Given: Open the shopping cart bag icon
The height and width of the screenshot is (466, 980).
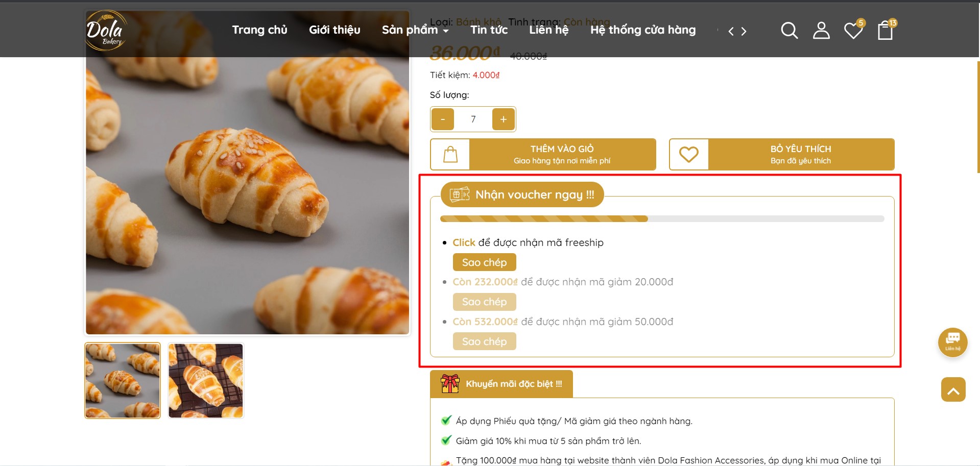Looking at the screenshot, I should click(x=885, y=31).
